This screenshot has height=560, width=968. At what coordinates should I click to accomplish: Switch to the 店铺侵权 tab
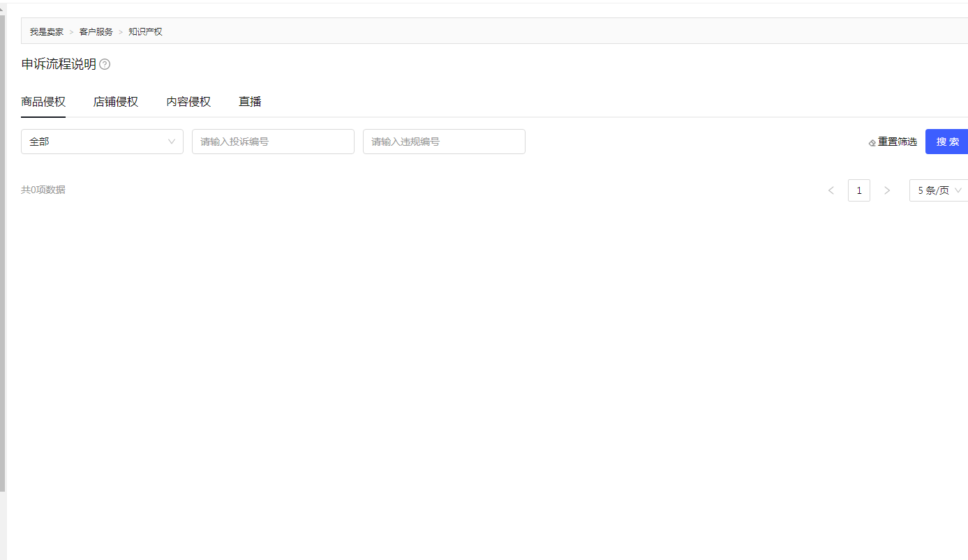click(x=116, y=102)
